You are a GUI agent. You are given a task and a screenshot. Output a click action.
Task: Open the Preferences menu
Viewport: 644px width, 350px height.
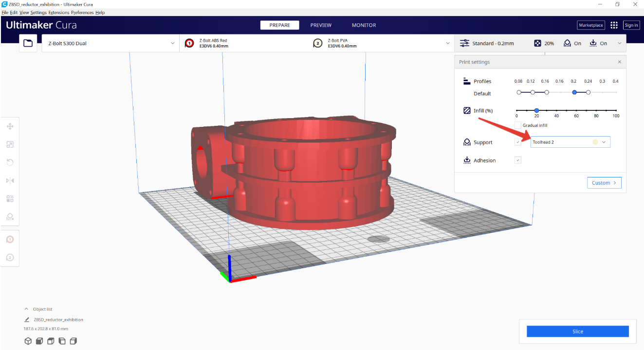click(82, 13)
